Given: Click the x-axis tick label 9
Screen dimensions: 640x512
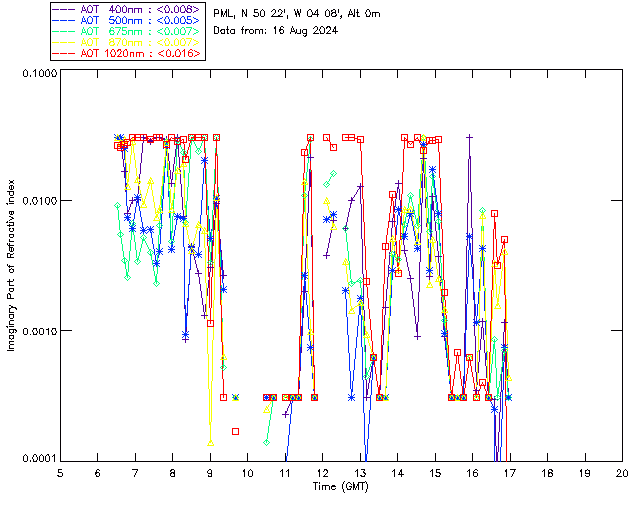Looking at the screenshot, I should tap(210, 473).
